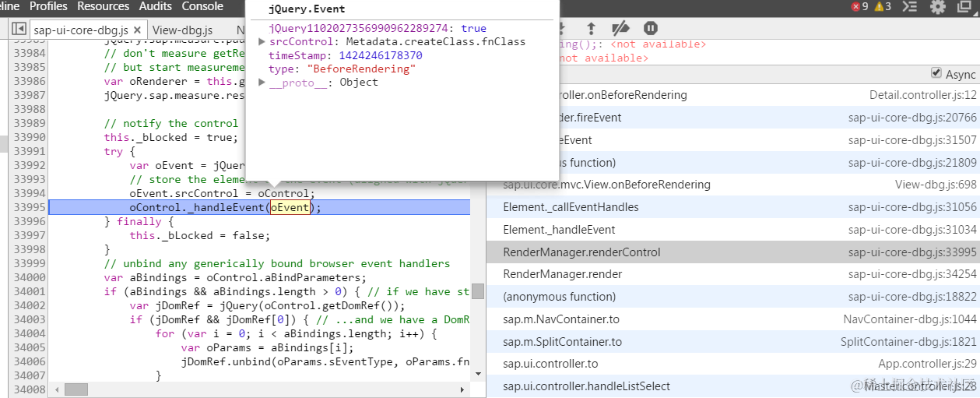Image resolution: width=980 pixels, height=398 pixels.
Task: Open DevTools settings gear
Action: pos(938,7)
